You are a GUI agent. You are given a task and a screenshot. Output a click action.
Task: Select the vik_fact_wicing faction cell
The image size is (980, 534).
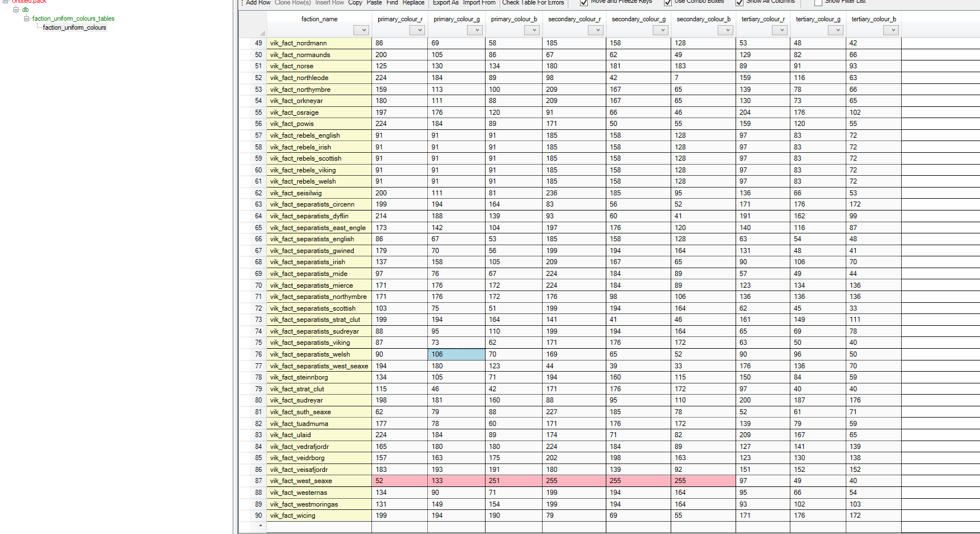coord(319,516)
